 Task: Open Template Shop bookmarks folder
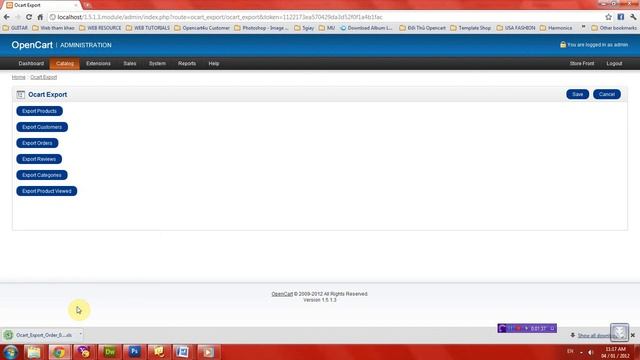(x=471, y=28)
